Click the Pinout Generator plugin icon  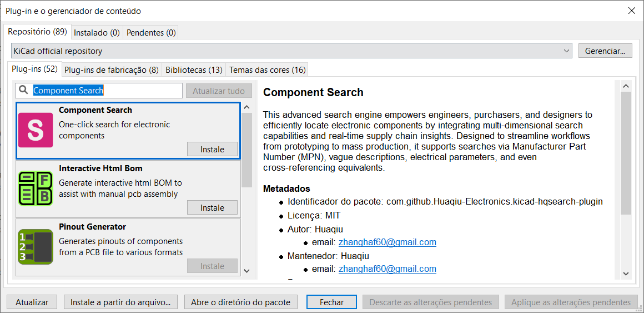36,247
